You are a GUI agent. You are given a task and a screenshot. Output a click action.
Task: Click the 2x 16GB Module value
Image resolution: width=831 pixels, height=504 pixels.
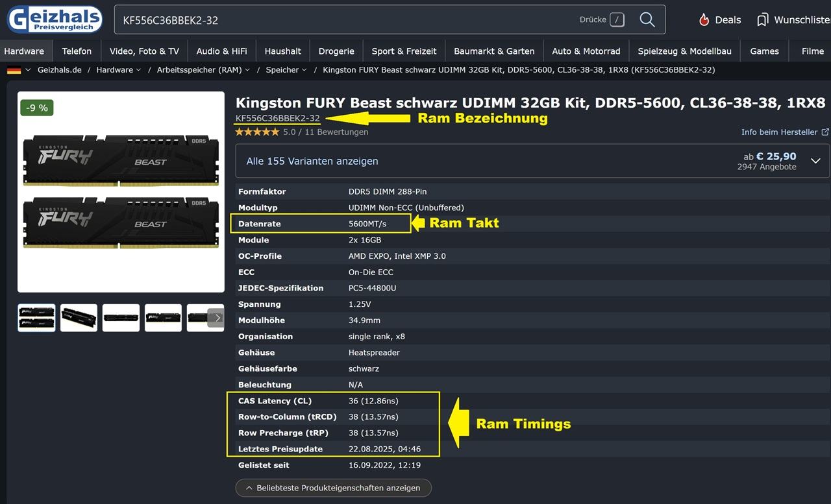click(365, 240)
